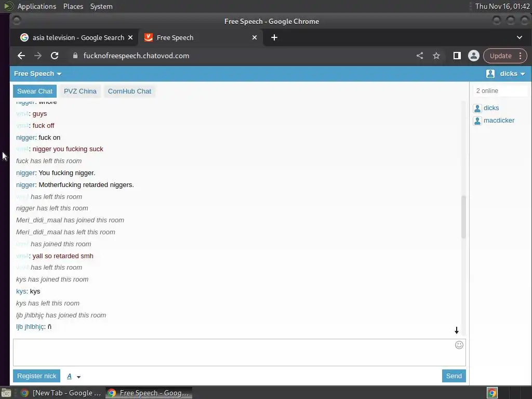View site info via padlock icon

[x=75, y=56]
